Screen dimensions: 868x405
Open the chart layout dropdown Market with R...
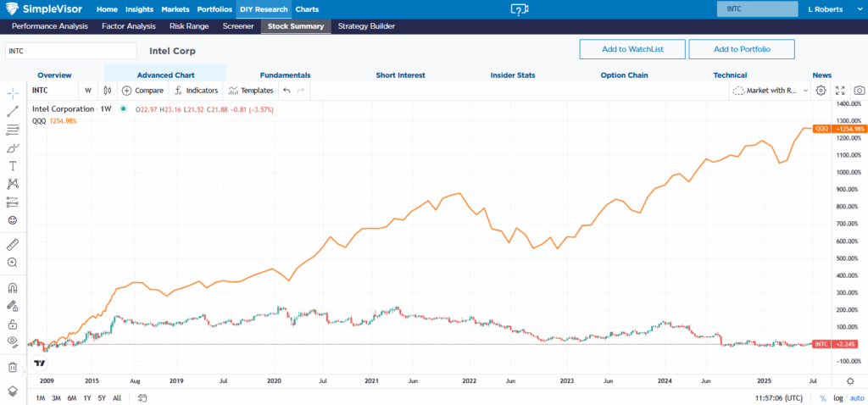770,90
